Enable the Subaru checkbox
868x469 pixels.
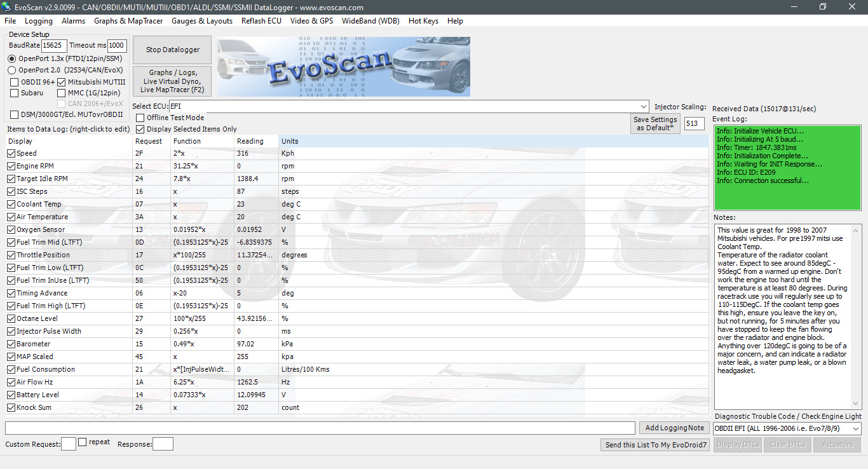tap(15, 93)
